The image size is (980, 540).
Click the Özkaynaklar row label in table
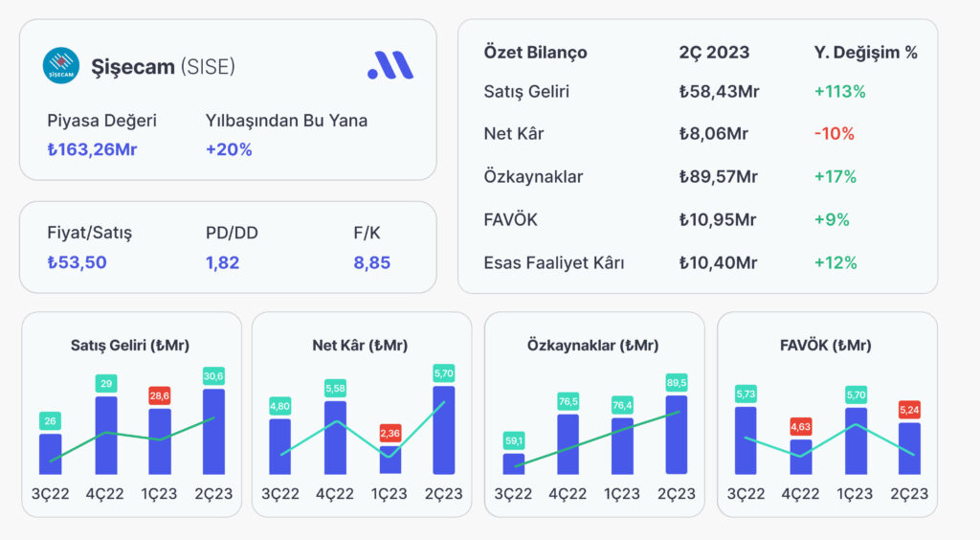(x=533, y=177)
